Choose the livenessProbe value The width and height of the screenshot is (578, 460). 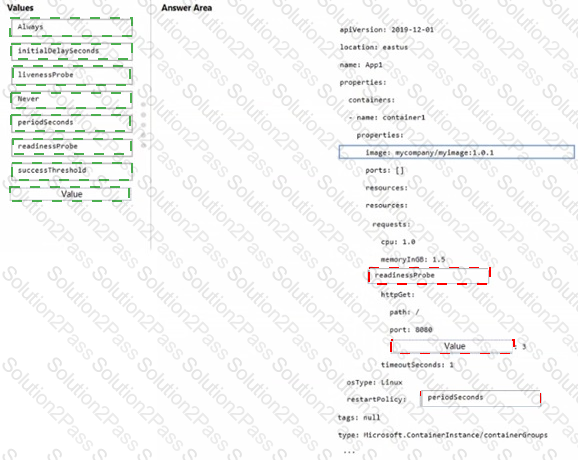click(x=72, y=75)
